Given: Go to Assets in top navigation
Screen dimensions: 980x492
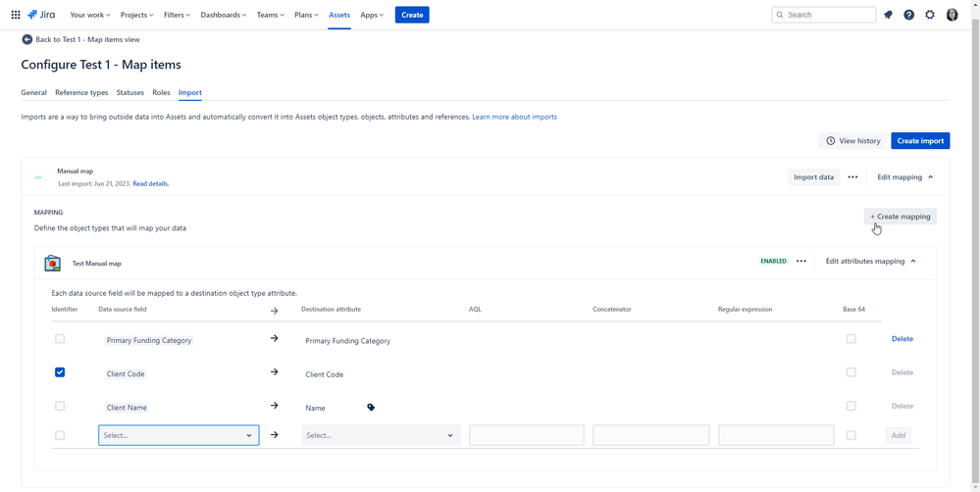Looking at the screenshot, I should point(339,15).
